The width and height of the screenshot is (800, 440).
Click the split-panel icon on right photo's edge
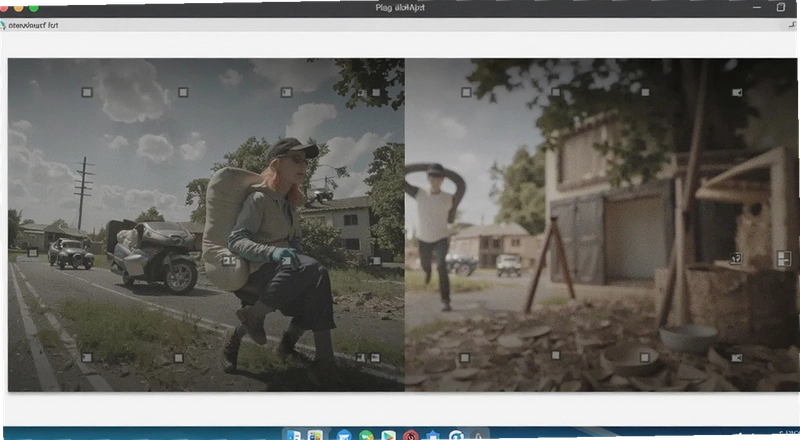click(x=784, y=258)
